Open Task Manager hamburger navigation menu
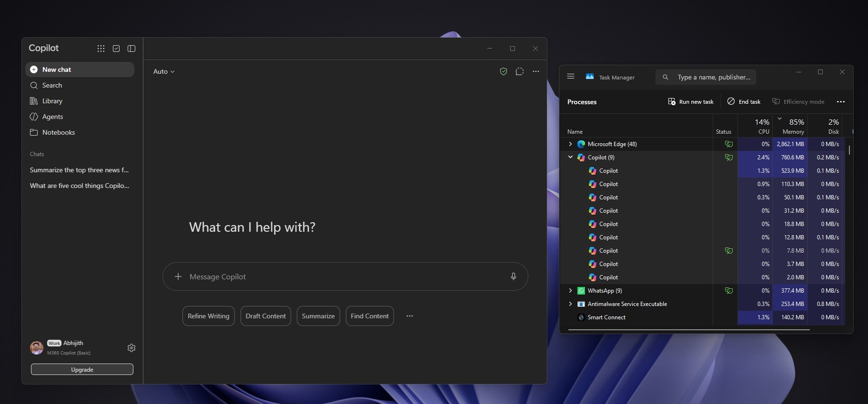 click(571, 77)
